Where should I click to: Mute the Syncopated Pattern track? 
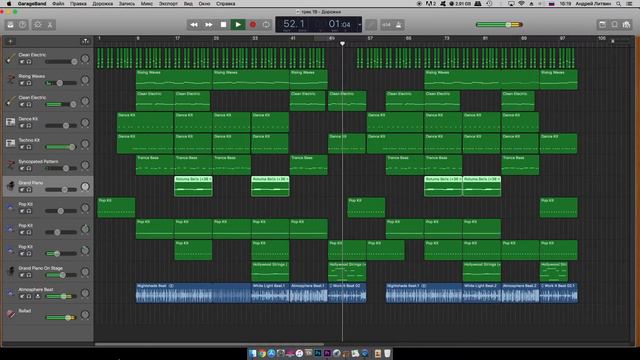click(22, 168)
